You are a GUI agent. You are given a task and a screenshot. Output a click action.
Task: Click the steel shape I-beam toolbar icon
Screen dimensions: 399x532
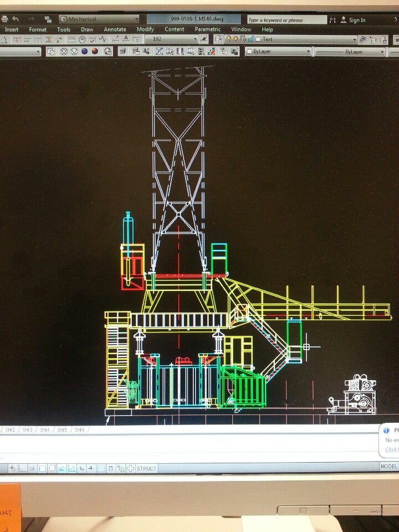pos(159,52)
